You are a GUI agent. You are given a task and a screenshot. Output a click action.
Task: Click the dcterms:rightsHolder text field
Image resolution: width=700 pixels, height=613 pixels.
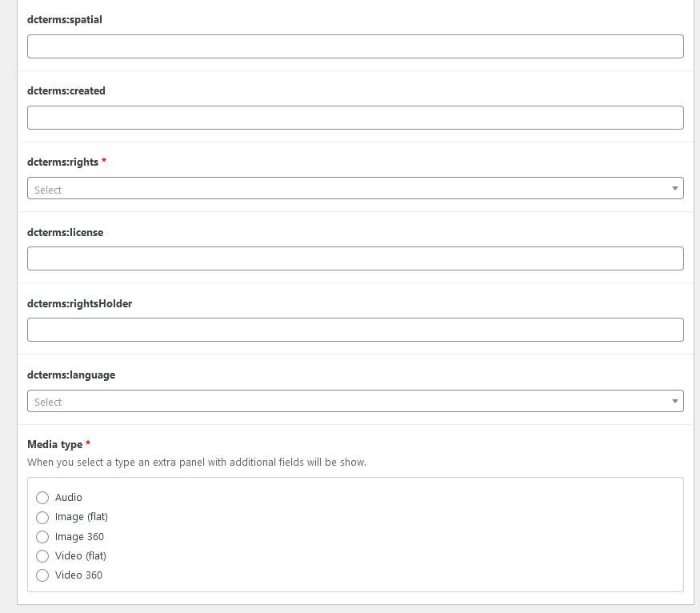coord(355,330)
